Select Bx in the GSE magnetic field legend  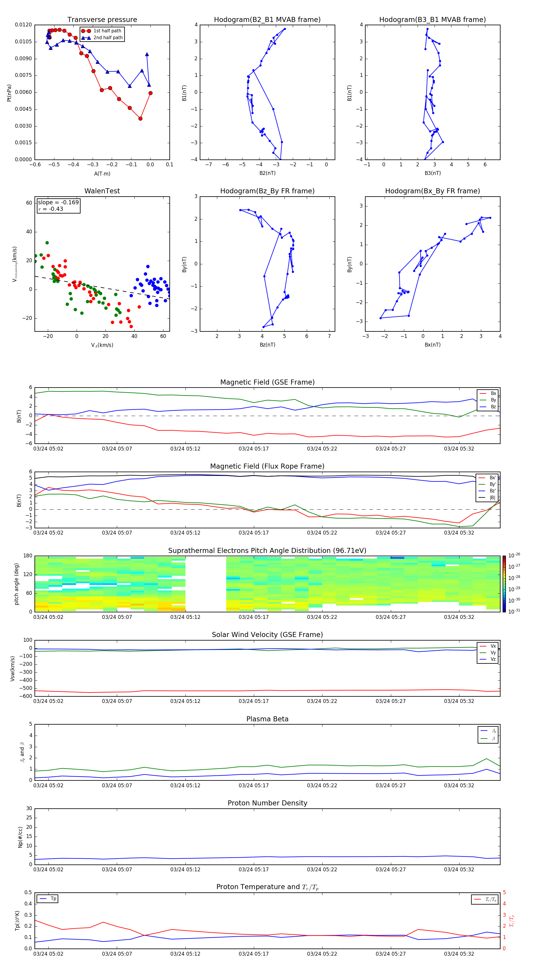point(488,393)
